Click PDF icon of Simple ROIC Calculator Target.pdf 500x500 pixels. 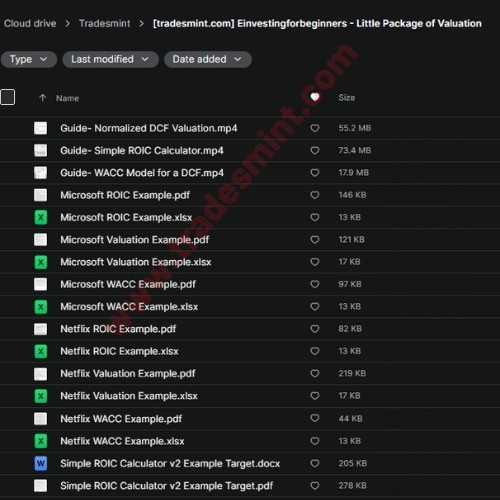[x=41, y=486]
